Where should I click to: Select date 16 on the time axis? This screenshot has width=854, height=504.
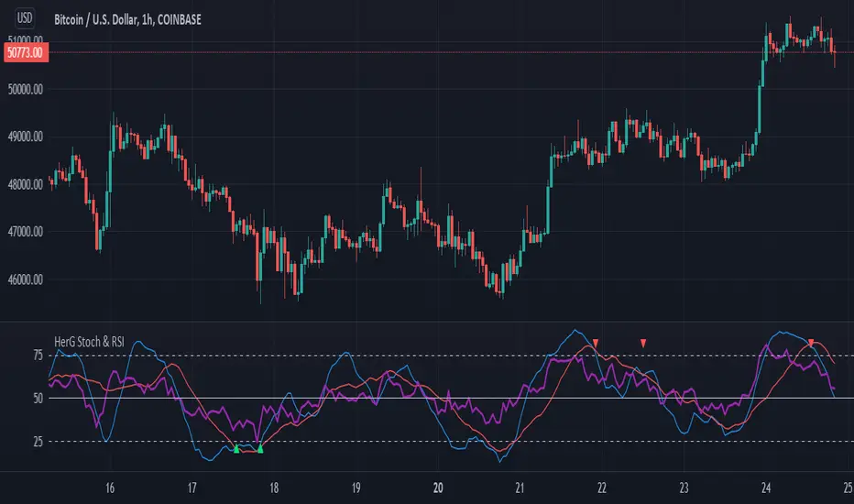click(x=110, y=488)
